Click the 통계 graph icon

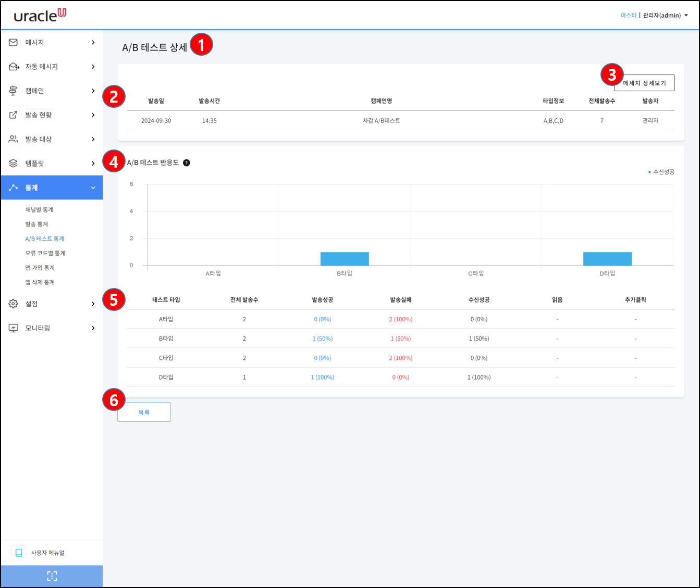tap(14, 187)
